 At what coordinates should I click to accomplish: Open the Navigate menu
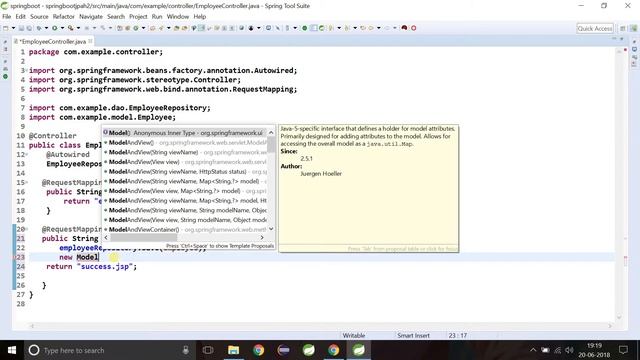click(91, 17)
